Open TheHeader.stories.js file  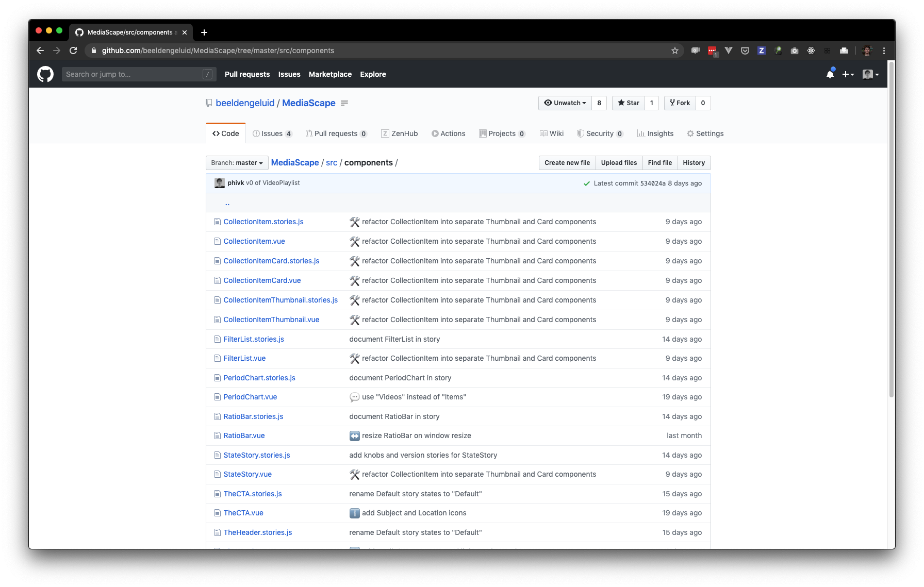[x=258, y=532]
